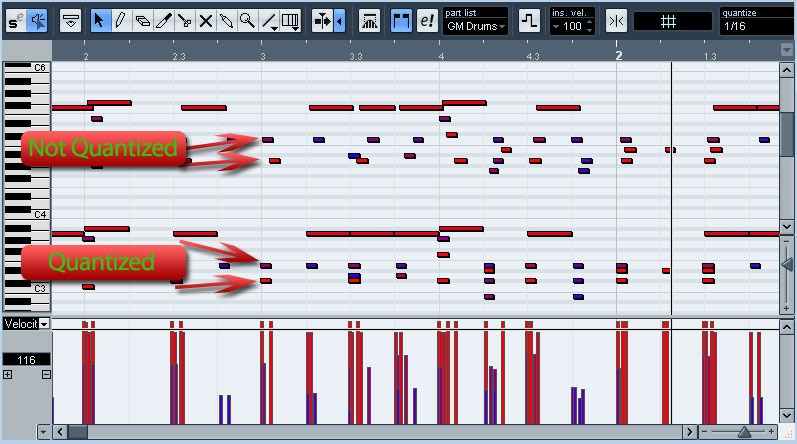The width and height of the screenshot is (797, 444).
Task: Click ruler position 3.3
Action: (356, 56)
